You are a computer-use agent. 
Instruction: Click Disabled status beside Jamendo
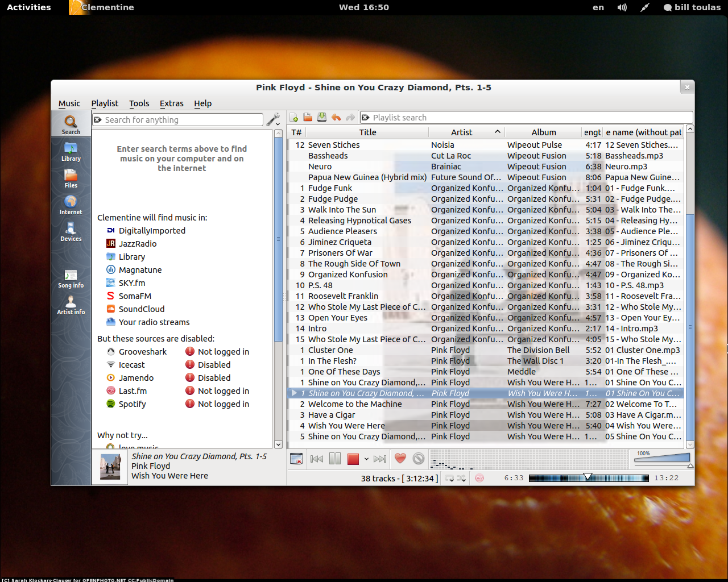pos(214,378)
